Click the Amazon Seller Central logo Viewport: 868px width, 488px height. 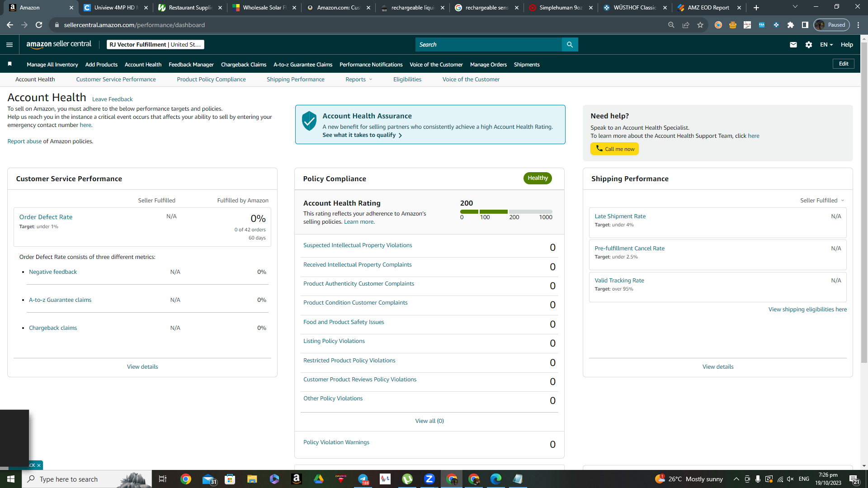(x=59, y=44)
